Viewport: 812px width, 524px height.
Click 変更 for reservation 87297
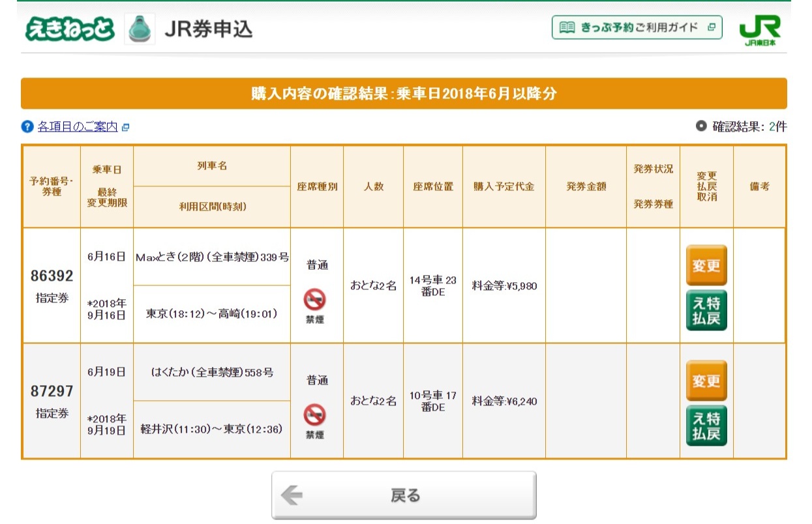[x=706, y=381]
